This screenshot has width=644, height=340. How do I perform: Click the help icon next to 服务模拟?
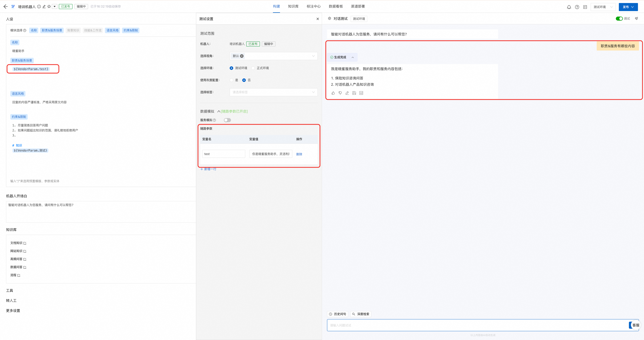coord(214,120)
